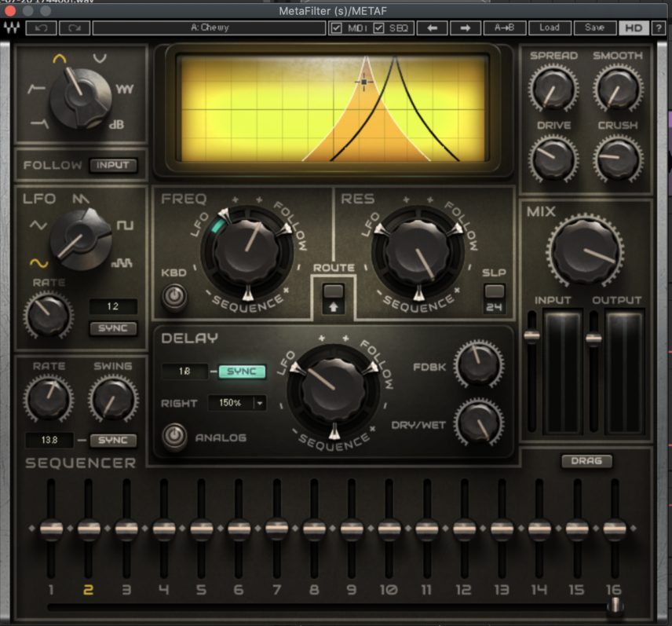Toggle the MIDI checkbox
672x626 pixels.
tap(337, 28)
